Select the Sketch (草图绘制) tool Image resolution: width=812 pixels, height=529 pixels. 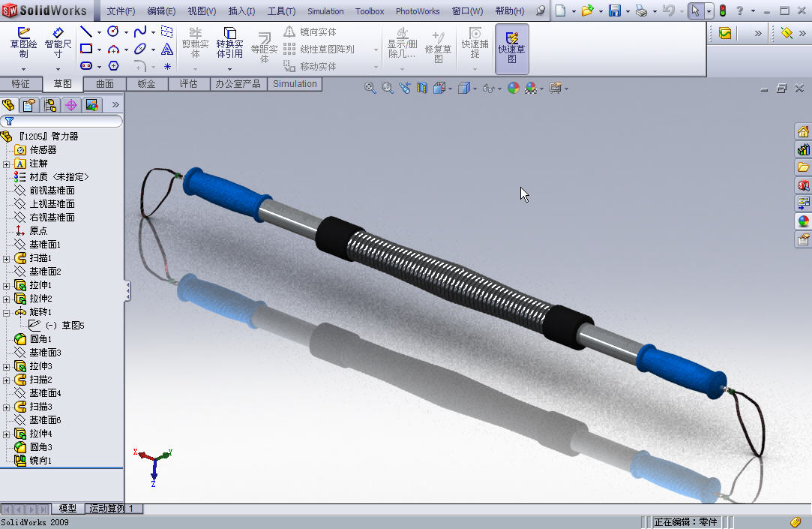click(x=23, y=43)
